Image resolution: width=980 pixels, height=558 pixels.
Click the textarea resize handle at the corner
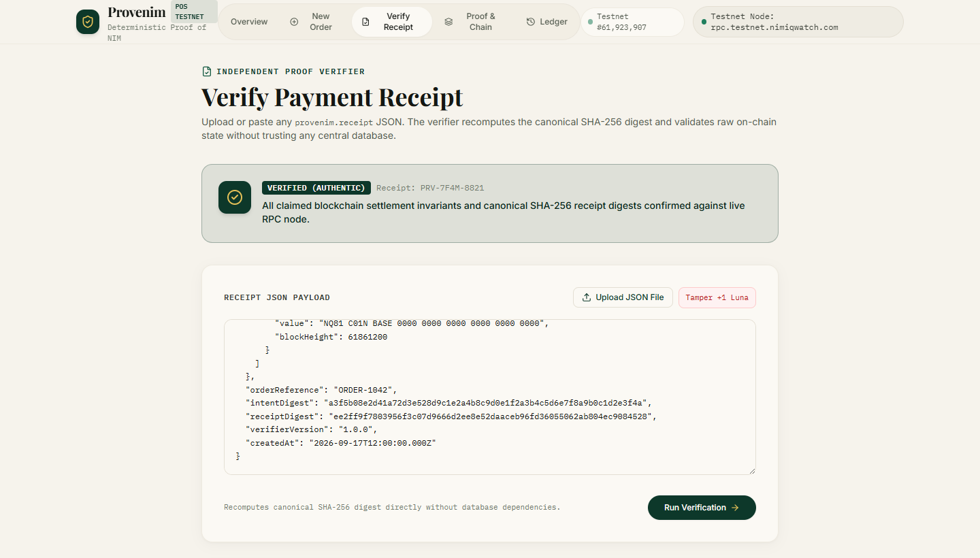(x=751, y=470)
